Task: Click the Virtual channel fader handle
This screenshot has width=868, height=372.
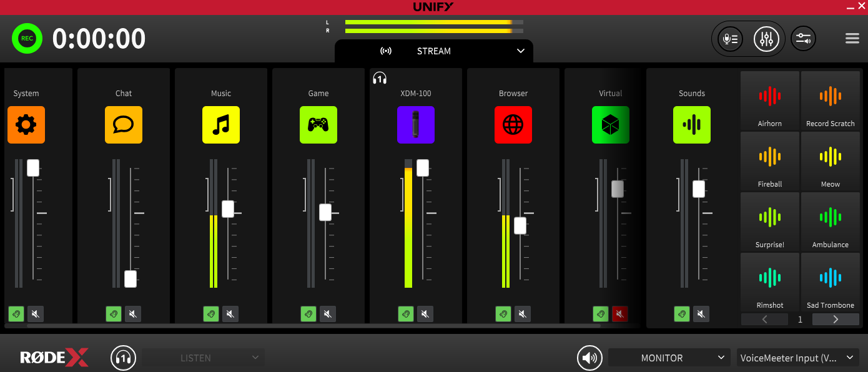Action: (618, 189)
